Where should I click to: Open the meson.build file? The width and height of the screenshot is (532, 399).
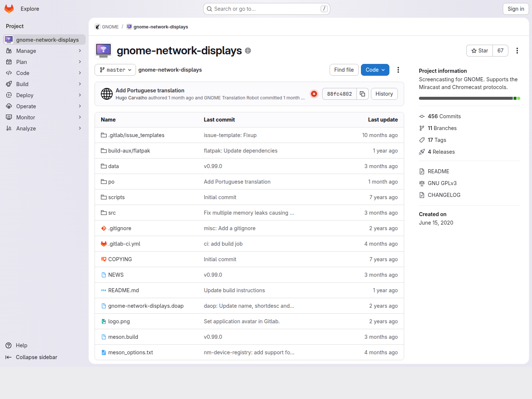(x=123, y=337)
